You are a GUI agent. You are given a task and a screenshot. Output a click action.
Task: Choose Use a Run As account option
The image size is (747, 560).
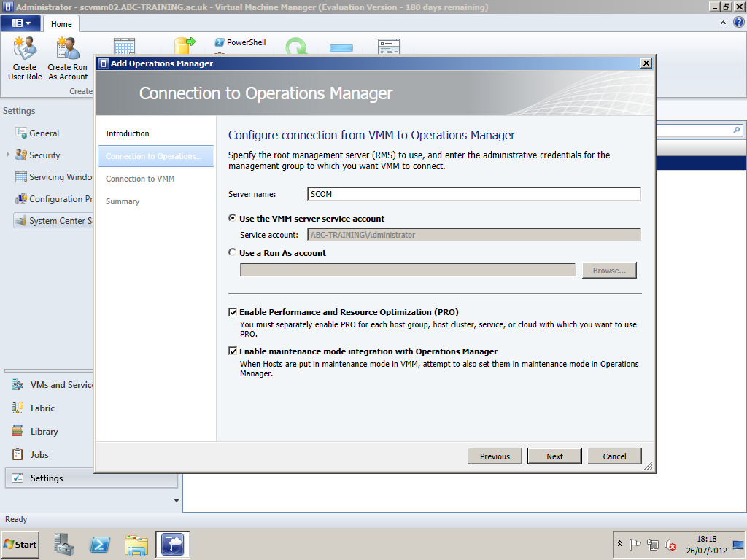tap(232, 252)
